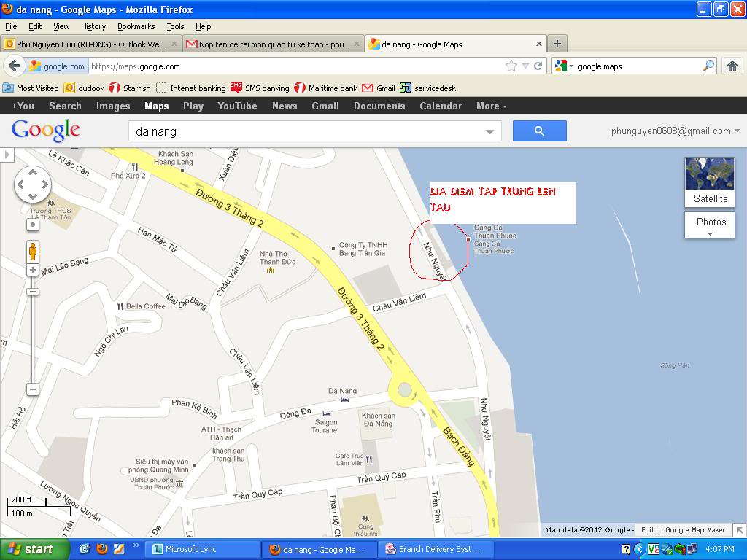Screen dimensions: 747x560
Task: Open the servicedesk bookmark
Action: tap(427, 87)
